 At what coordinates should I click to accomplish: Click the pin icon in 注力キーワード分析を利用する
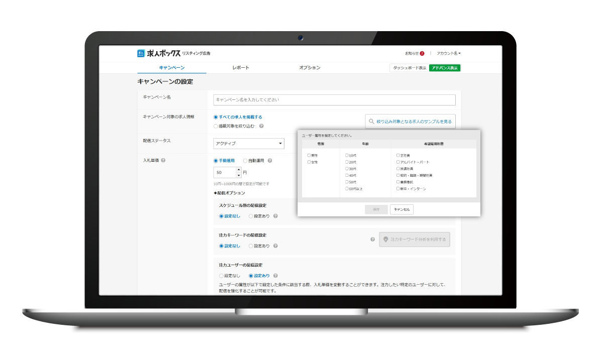(384, 239)
